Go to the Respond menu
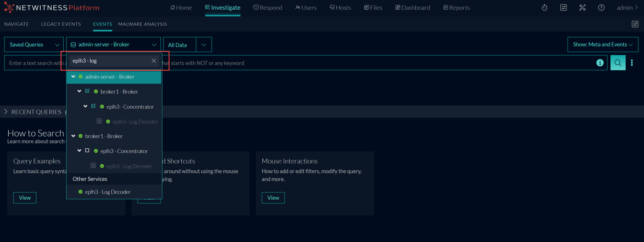The image size is (644, 242). pyautogui.click(x=268, y=8)
